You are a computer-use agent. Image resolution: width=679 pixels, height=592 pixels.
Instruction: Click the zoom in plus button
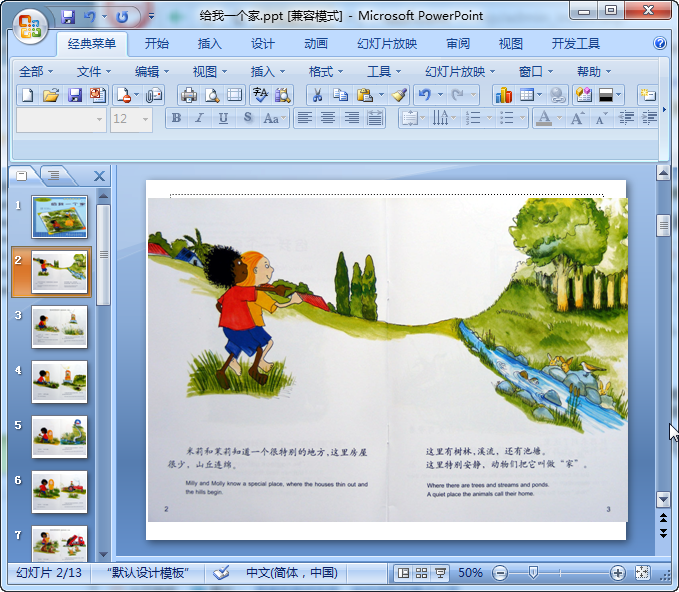(x=618, y=573)
